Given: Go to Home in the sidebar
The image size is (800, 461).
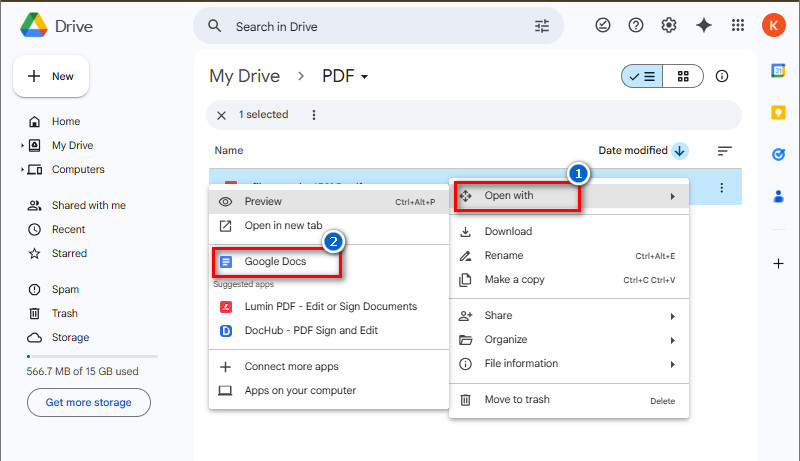Looking at the screenshot, I should [66, 121].
